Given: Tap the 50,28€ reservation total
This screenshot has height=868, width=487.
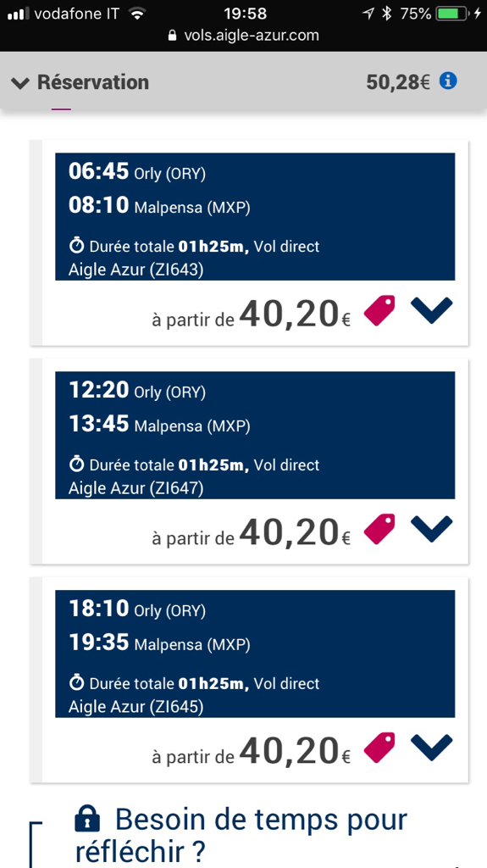Looking at the screenshot, I should [x=398, y=82].
